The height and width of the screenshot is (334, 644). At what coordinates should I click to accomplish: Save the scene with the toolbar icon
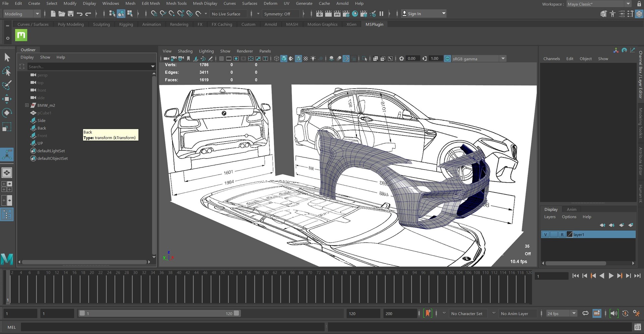click(70, 14)
